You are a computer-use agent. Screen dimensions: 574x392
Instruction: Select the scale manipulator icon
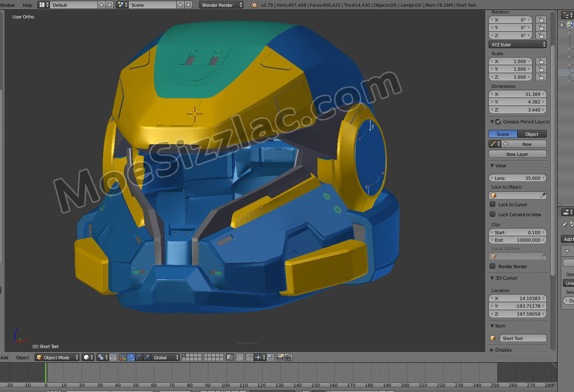click(147, 357)
